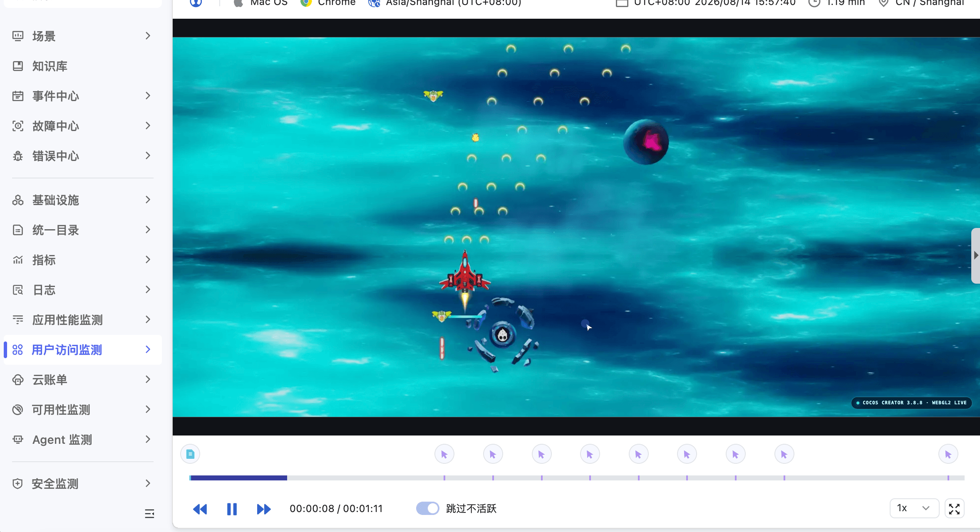The height and width of the screenshot is (532, 980).
Task: Click the Chrome browser label
Action: pyautogui.click(x=337, y=3)
